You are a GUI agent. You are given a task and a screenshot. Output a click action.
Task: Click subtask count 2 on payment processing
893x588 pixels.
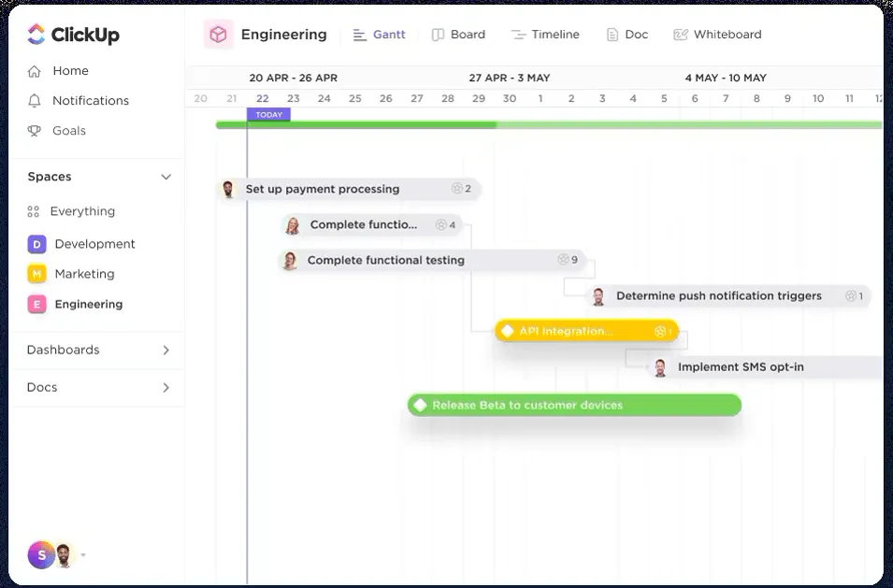click(x=462, y=189)
